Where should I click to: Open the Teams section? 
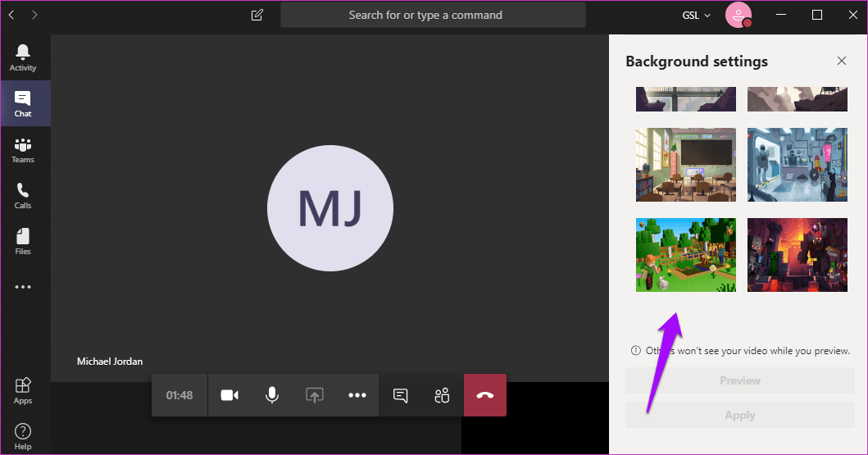(x=23, y=149)
